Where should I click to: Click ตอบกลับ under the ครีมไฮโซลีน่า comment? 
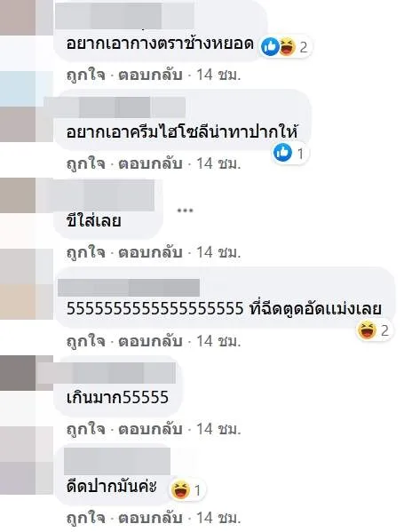pos(150,164)
